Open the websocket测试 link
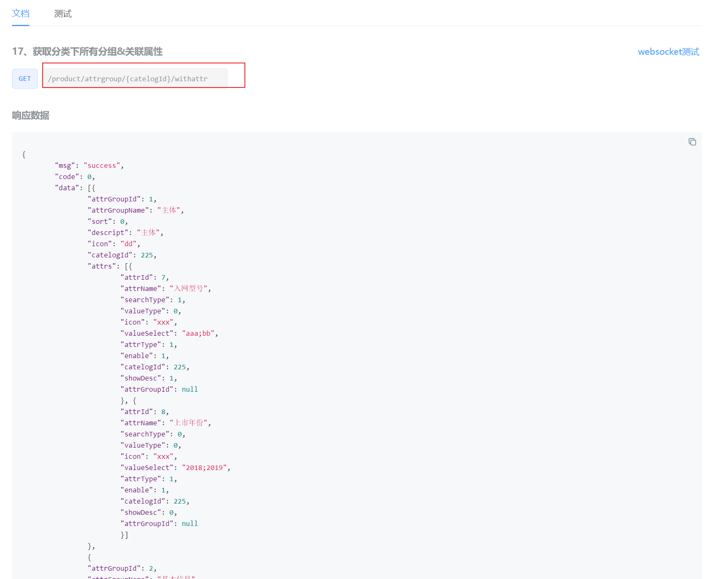The height and width of the screenshot is (579, 728). [668, 52]
